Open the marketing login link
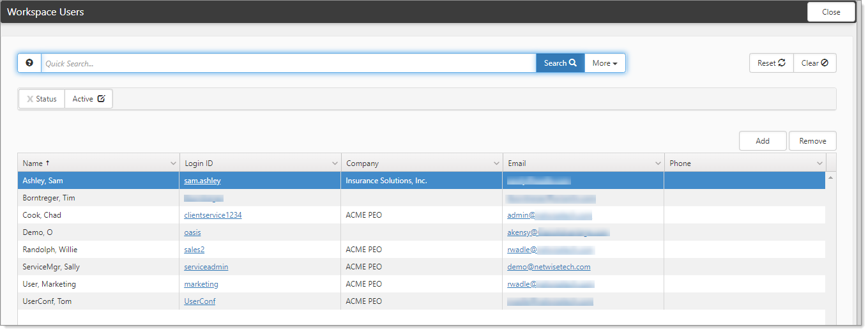This screenshot has height=332, width=868. coord(201,284)
